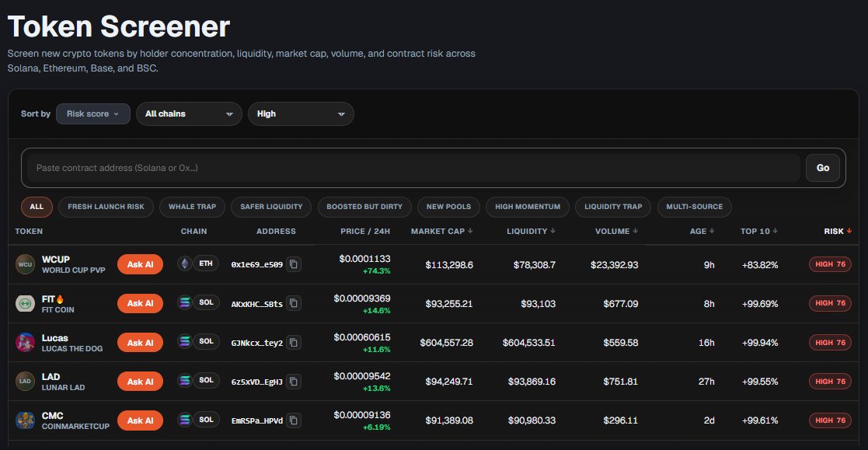Select the Fresh Launch Risk filter
This screenshot has height=450, width=868.
tap(106, 207)
